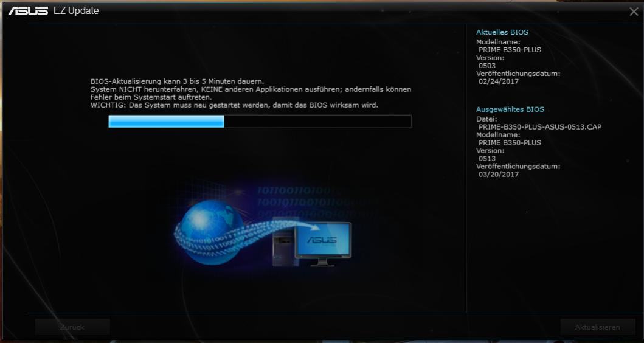Click the 'System NICHT herunterfahren' warning line
The width and height of the screenshot is (644, 343).
(x=251, y=89)
